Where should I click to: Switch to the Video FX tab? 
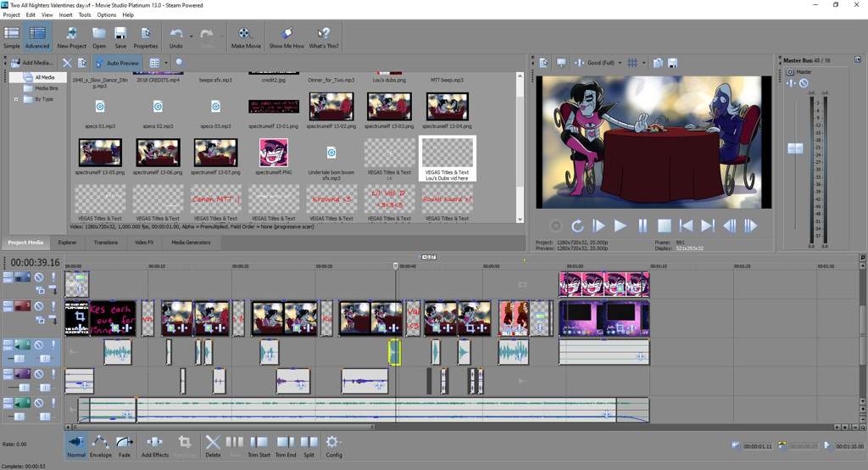point(144,242)
